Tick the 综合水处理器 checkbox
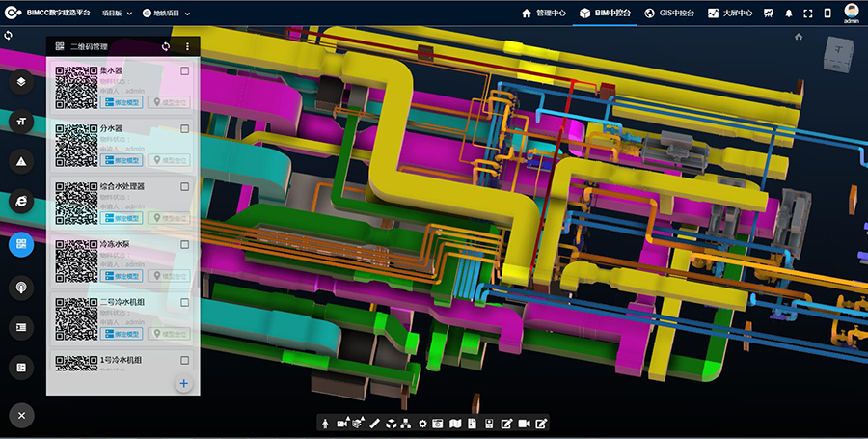 pyautogui.click(x=185, y=186)
